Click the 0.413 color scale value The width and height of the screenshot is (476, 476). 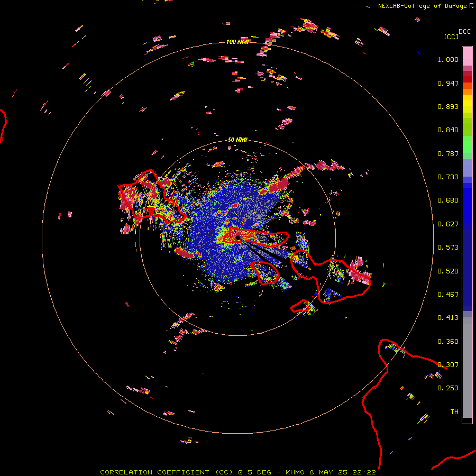448,318
